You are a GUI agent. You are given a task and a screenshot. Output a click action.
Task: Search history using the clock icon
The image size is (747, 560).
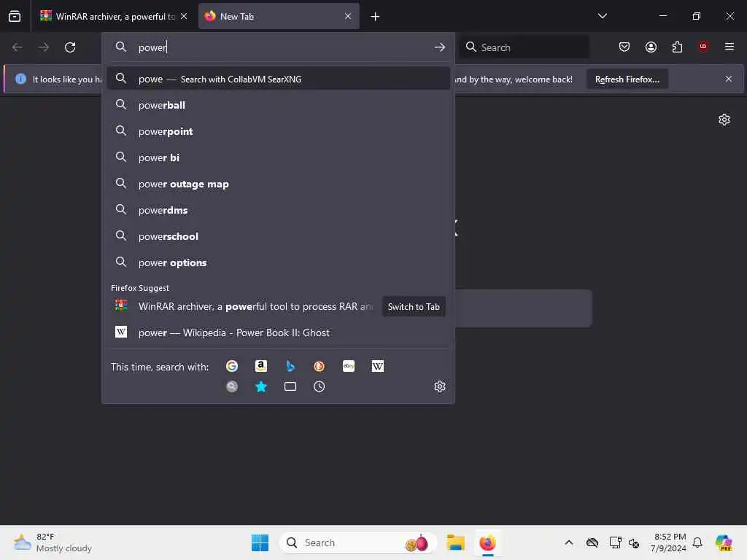[320, 386]
